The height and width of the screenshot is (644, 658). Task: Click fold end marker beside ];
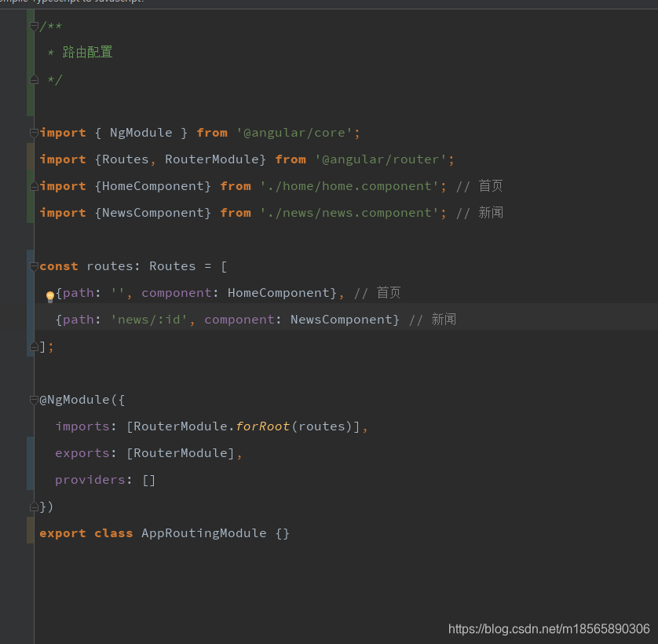pos(34,347)
